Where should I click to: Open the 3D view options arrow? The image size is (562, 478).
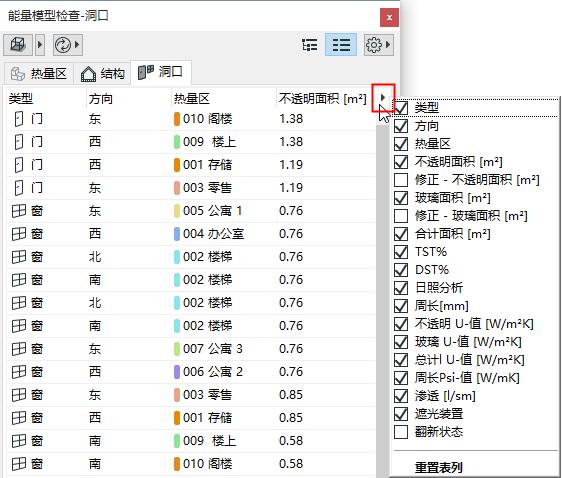click(x=40, y=45)
